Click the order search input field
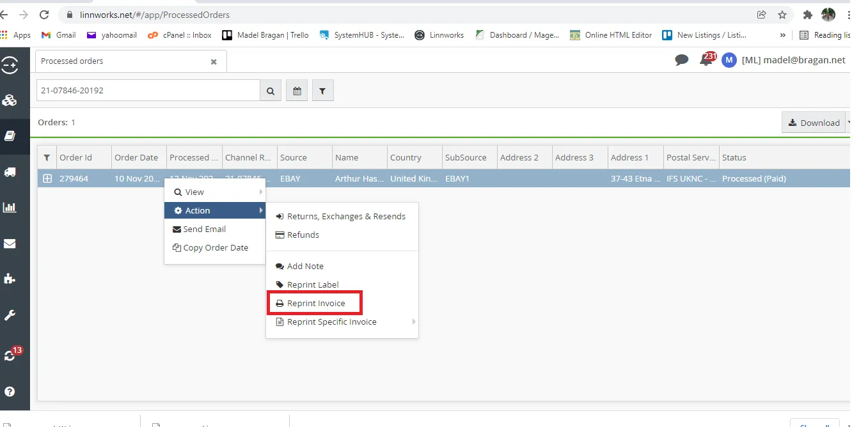 pyautogui.click(x=148, y=91)
